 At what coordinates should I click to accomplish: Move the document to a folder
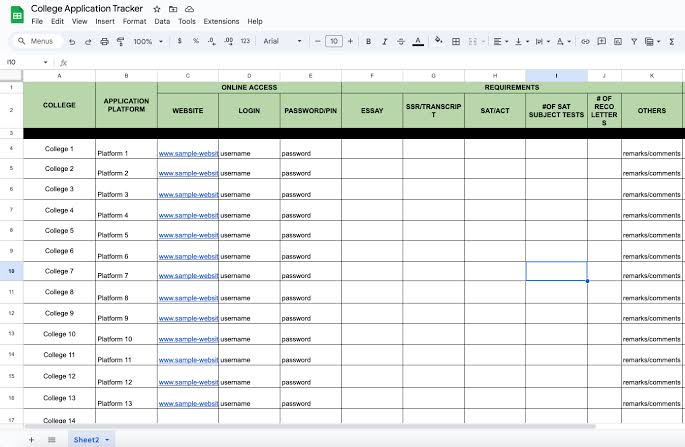pyautogui.click(x=173, y=9)
